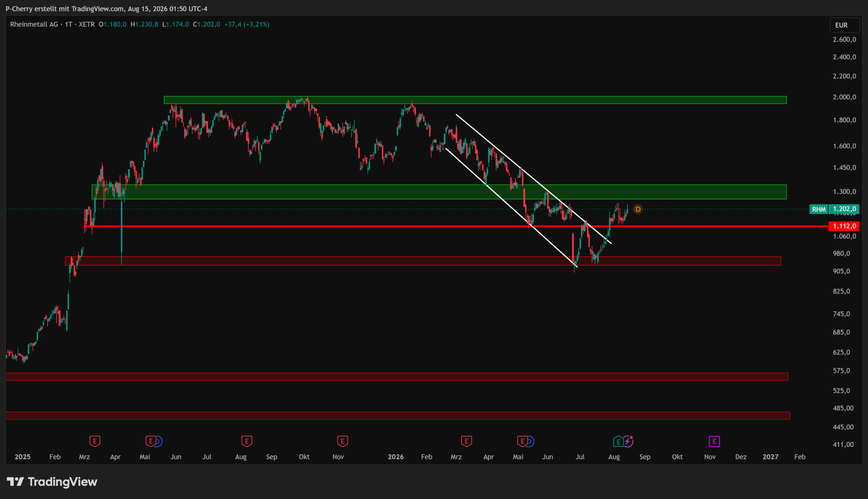Screen dimensions: 868x499
Task: Click the red 1.112,0 price label
Action: pyautogui.click(x=844, y=226)
